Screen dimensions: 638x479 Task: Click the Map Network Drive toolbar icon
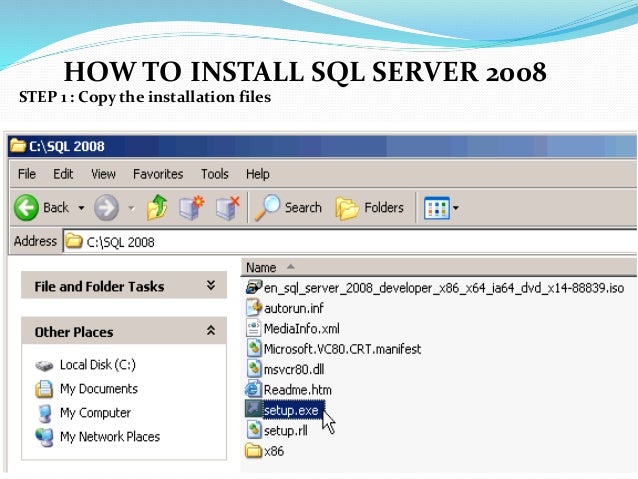tap(192, 208)
